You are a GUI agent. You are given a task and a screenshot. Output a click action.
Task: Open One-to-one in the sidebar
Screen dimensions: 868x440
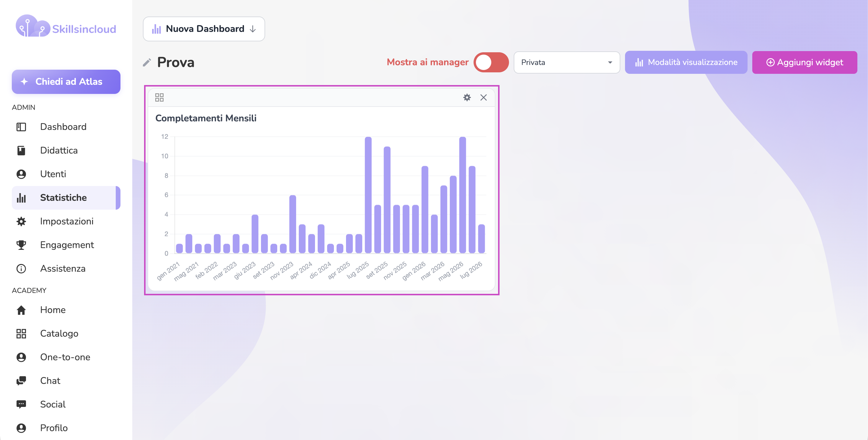click(66, 357)
